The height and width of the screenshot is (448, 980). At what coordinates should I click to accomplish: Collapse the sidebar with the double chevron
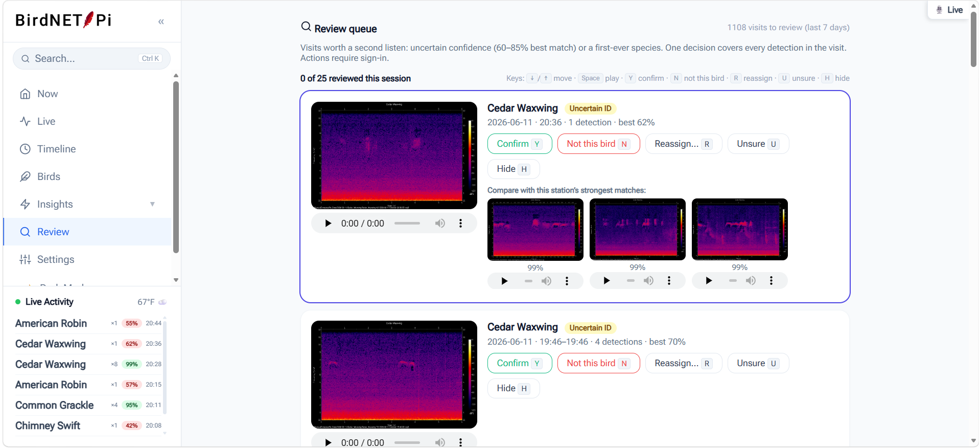pos(161,21)
